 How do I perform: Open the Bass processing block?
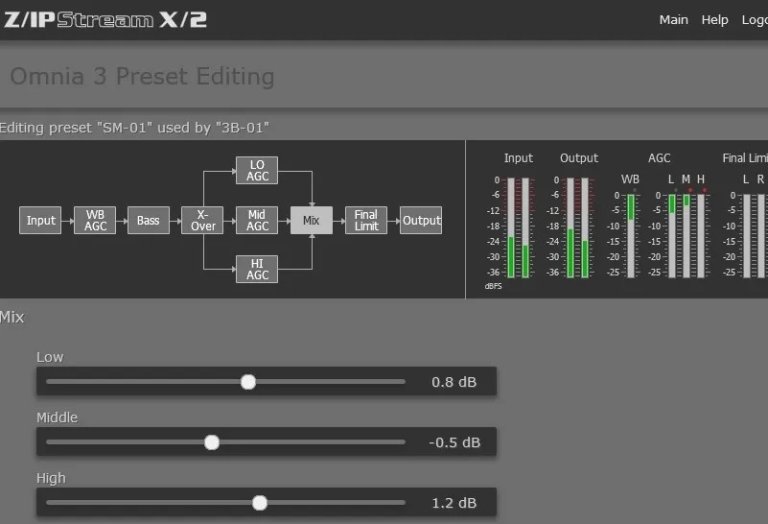(148, 220)
